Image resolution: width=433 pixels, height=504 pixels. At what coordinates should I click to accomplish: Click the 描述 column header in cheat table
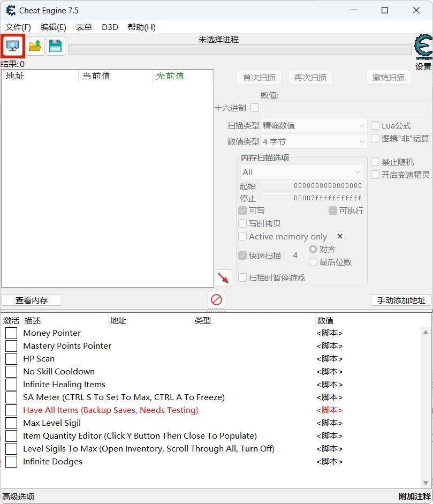click(x=65, y=320)
